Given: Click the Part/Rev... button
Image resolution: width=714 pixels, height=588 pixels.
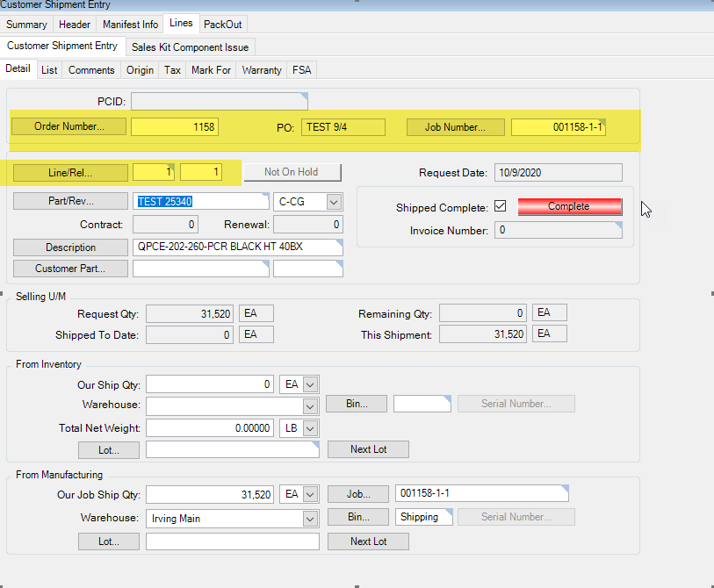Looking at the screenshot, I should 70,201.
